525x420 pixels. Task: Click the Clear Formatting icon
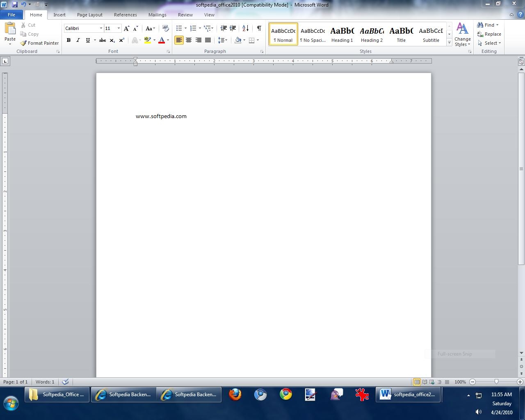tap(166, 28)
